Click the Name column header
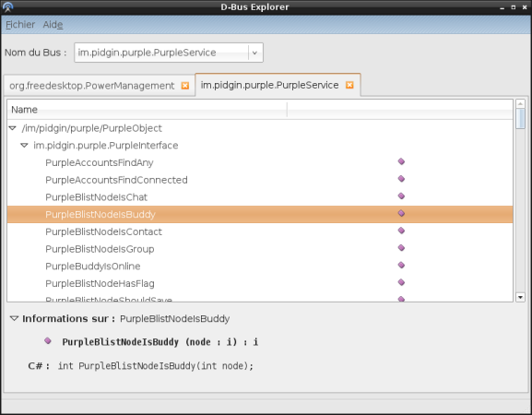This screenshot has height=415, width=532. [x=147, y=110]
